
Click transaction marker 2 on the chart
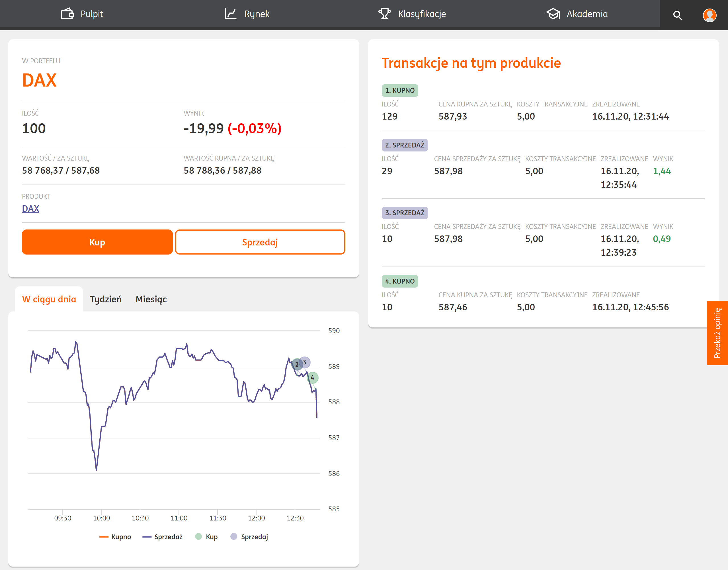(x=297, y=364)
